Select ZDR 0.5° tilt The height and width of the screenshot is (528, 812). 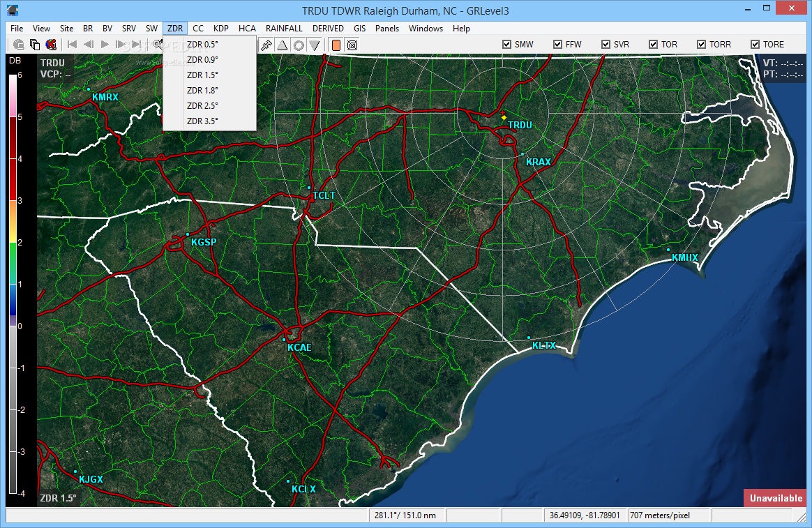click(x=210, y=45)
